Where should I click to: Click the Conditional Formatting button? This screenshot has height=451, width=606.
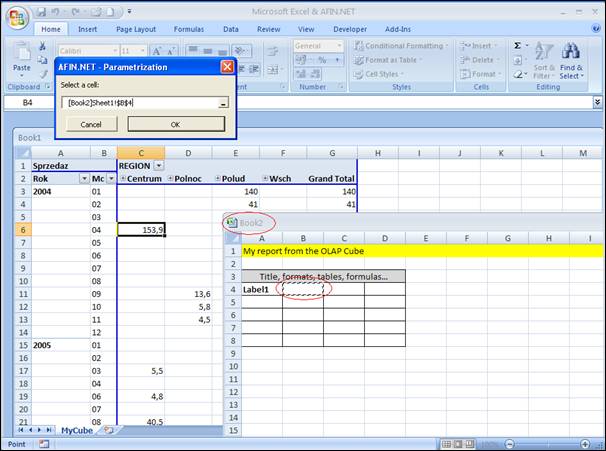click(x=400, y=46)
